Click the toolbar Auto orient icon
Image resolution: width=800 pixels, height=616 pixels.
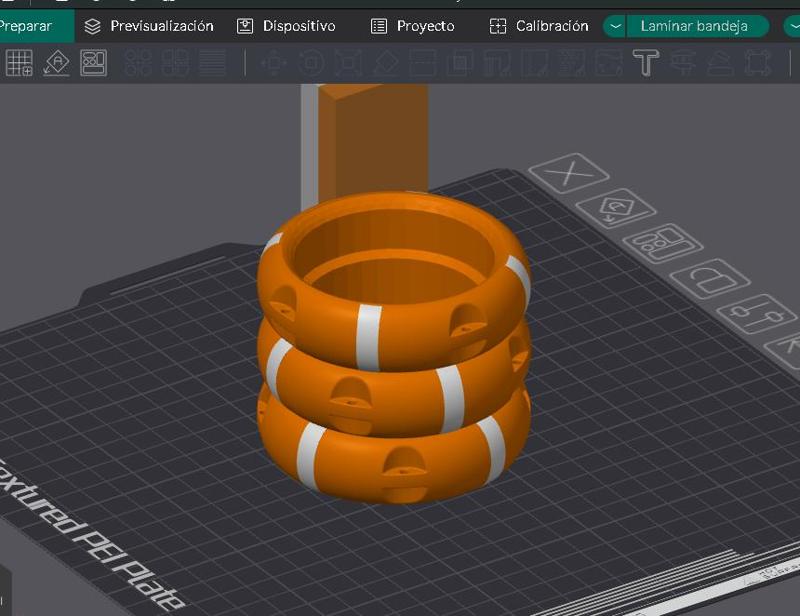(x=56, y=63)
